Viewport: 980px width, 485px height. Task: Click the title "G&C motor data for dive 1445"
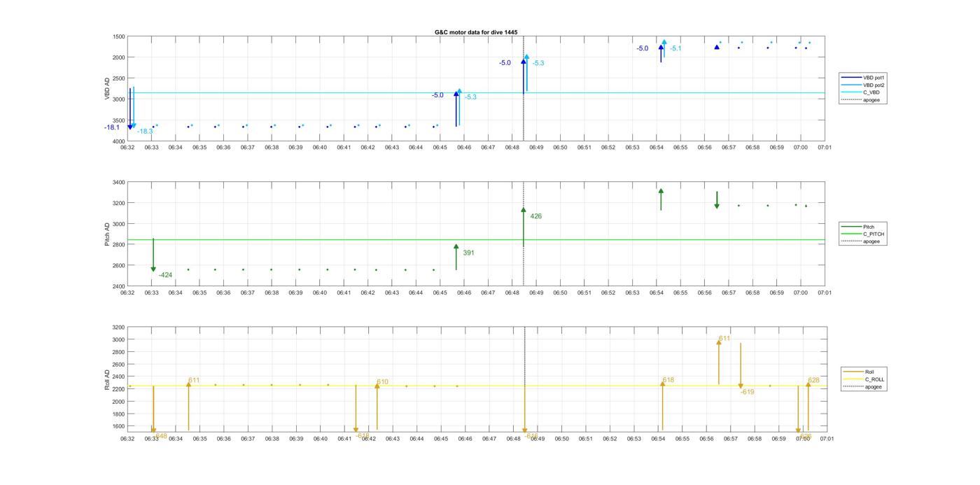476,32
